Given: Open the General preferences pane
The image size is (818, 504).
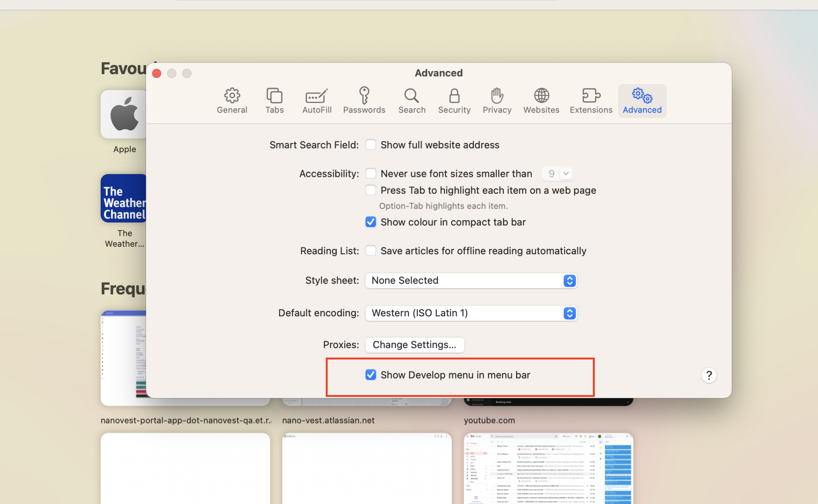Looking at the screenshot, I should [x=232, y=101].
